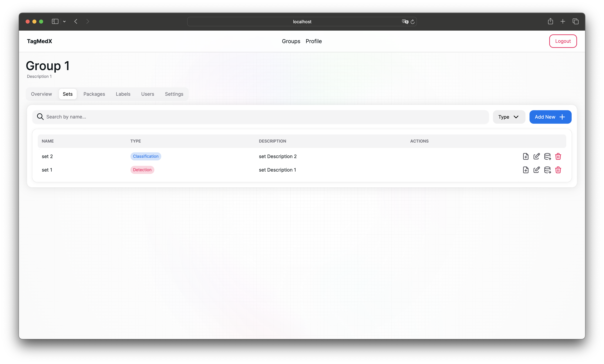Delete set 2 with trash icon
This screenshot has width=604, height=364.
coord(558,156)
